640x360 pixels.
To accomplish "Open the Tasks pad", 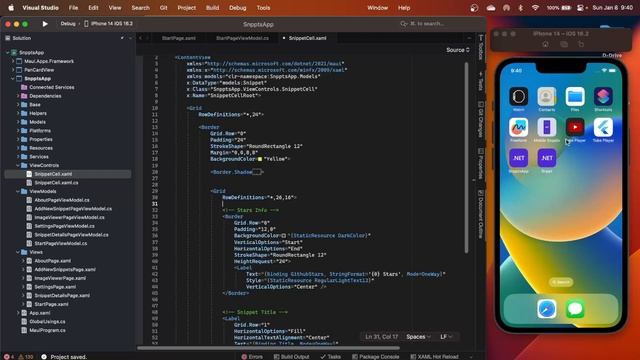I will pos(330,356).
